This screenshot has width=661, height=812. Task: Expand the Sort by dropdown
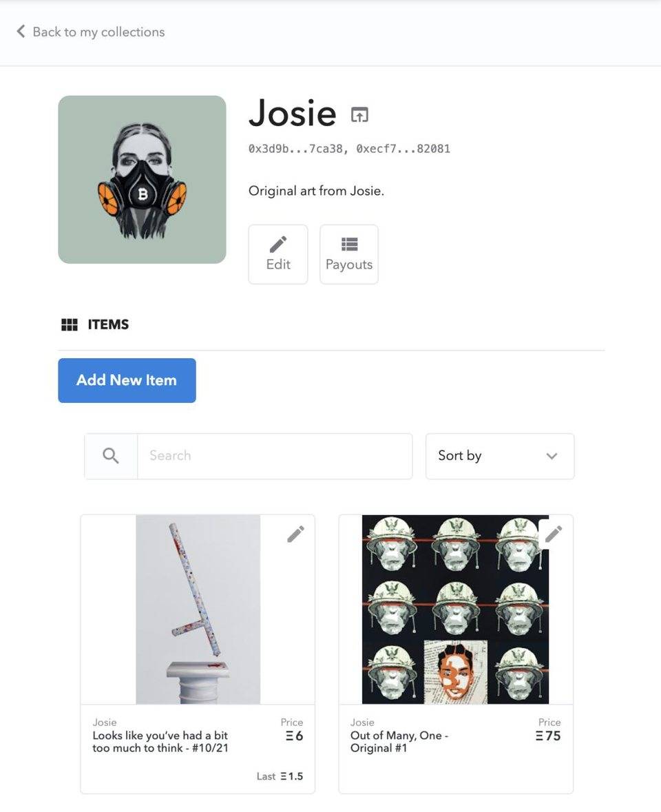(499, 456)
